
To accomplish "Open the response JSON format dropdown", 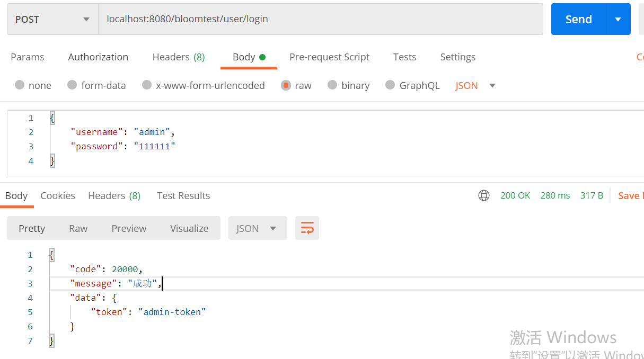I will click(x=257, y=228).
